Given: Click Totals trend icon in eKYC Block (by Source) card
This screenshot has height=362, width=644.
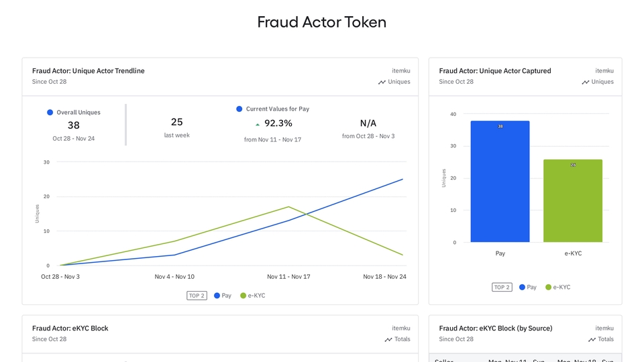Looking at the screenshot, I should click(x=592, y=340).
